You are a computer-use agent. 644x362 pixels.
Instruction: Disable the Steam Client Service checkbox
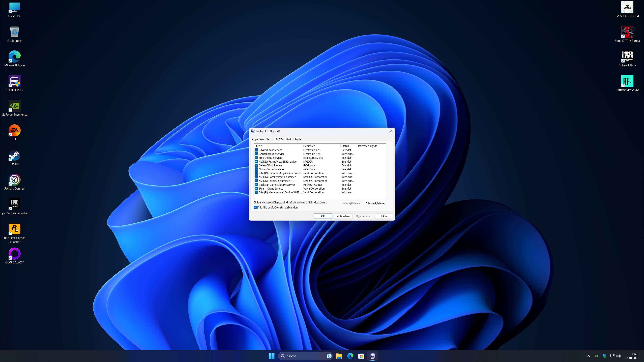(x=256, y=189)
